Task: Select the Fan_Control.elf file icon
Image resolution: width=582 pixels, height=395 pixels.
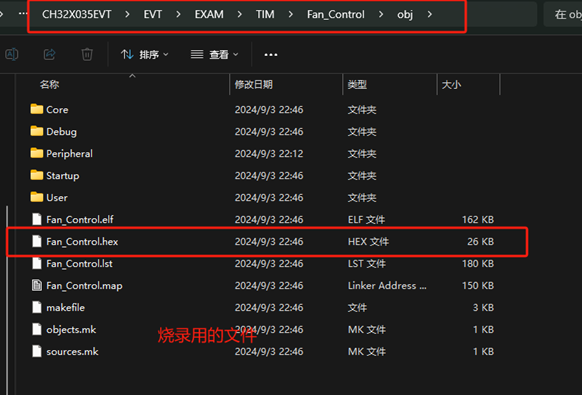Action: pyautogui.click(x=37, y=219)
